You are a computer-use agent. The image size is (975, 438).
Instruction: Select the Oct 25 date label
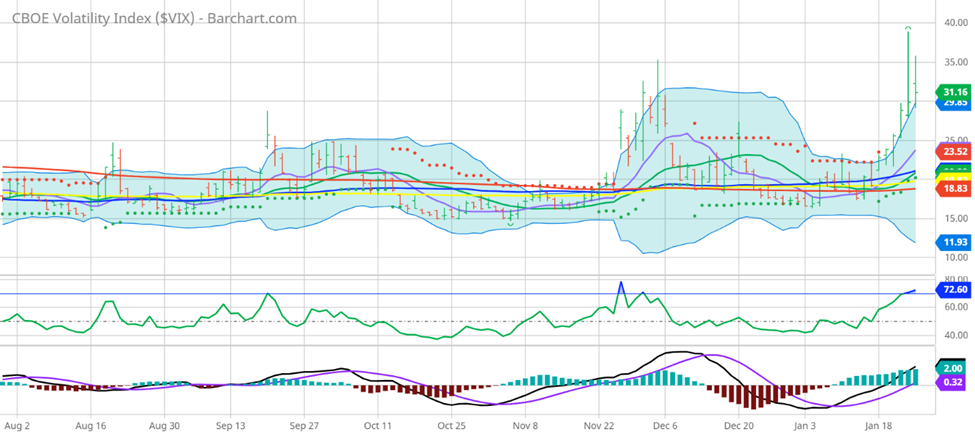451,427
